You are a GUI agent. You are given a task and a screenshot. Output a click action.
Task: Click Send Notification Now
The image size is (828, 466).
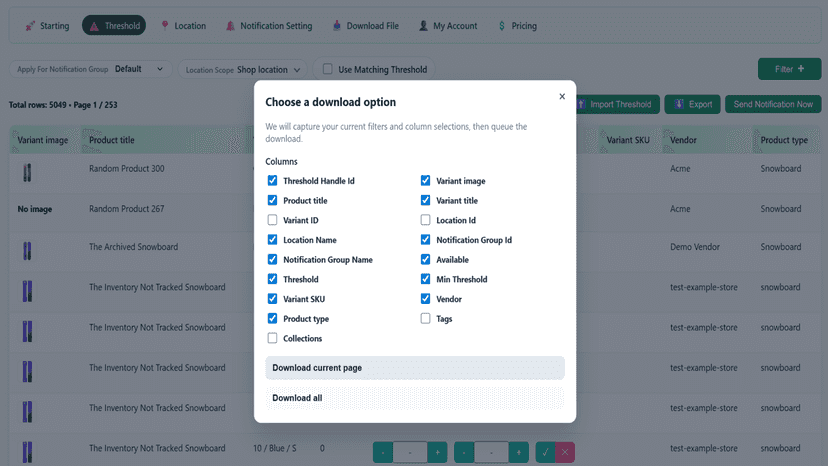773,104
